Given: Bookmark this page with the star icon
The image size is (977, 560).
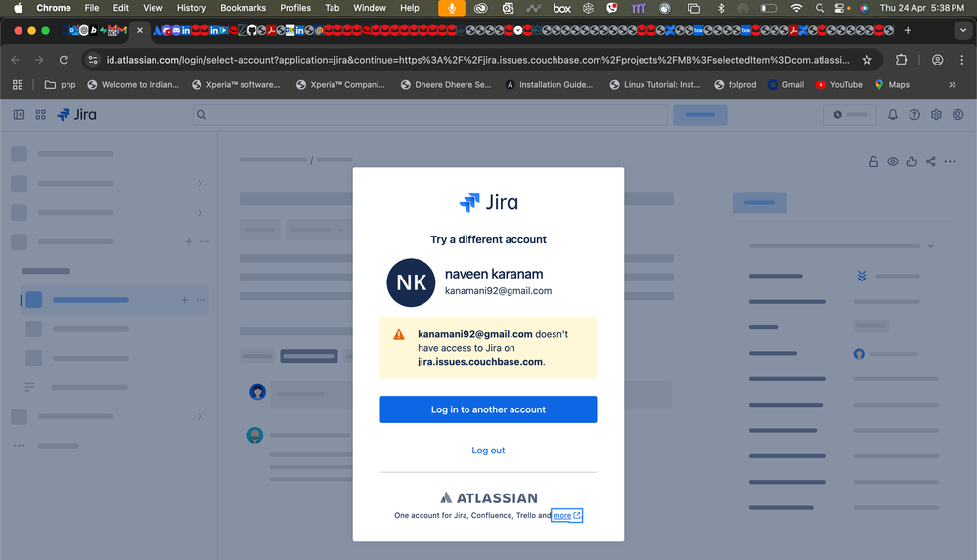Looking at the screenshot, I should point(866,60).
